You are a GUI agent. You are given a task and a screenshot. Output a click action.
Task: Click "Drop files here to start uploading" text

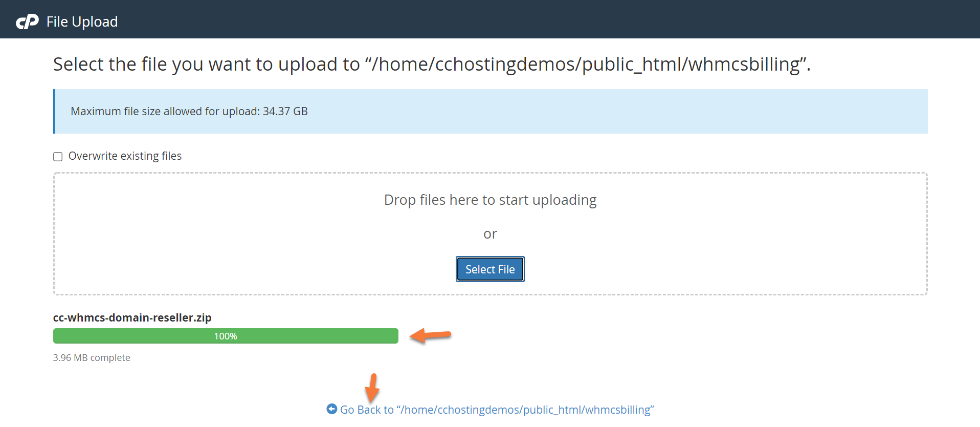point(490,200)
